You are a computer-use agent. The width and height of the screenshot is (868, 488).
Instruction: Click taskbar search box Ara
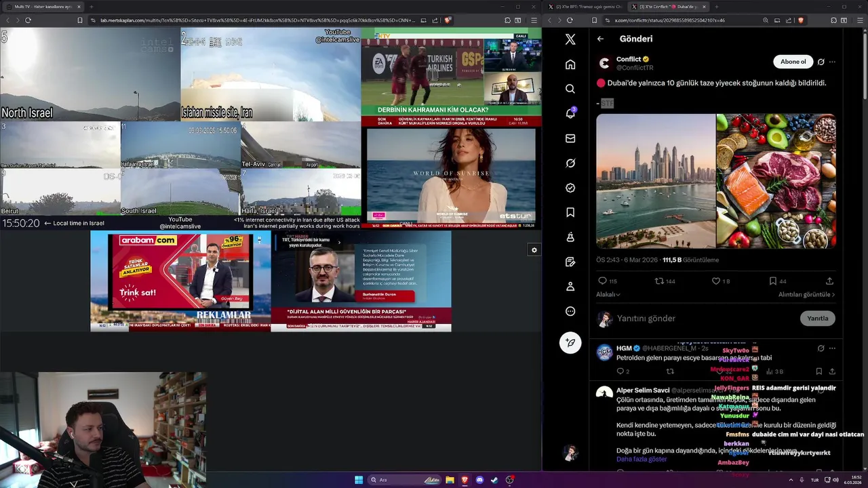pyautogui.click(x=404, y=480)
